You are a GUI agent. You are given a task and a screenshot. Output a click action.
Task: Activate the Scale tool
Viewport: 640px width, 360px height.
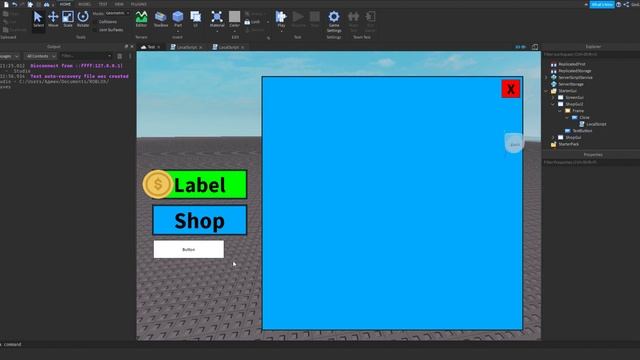click(x=68, y=19)
